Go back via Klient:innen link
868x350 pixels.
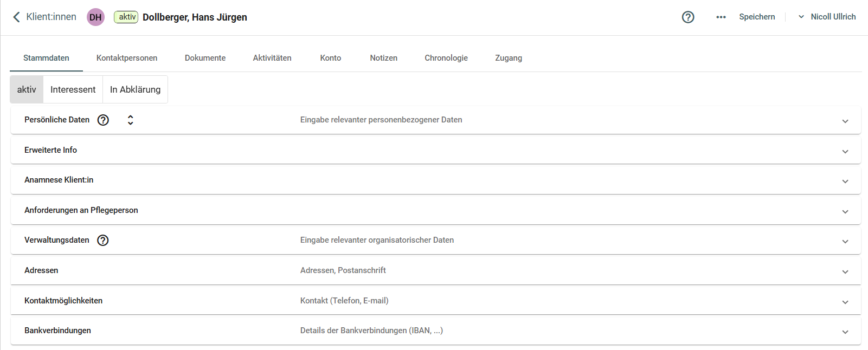pyautogui.click(x=51, y=17)
